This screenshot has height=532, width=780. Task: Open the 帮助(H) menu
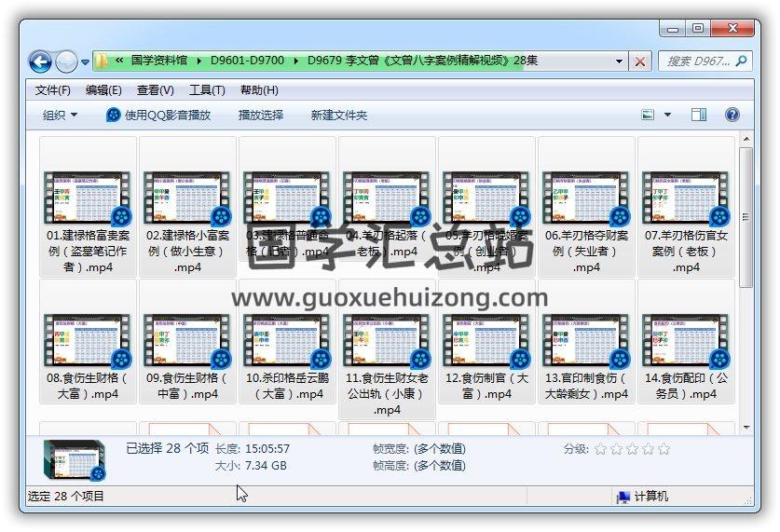pyautogui.click(x=259, y=90)
